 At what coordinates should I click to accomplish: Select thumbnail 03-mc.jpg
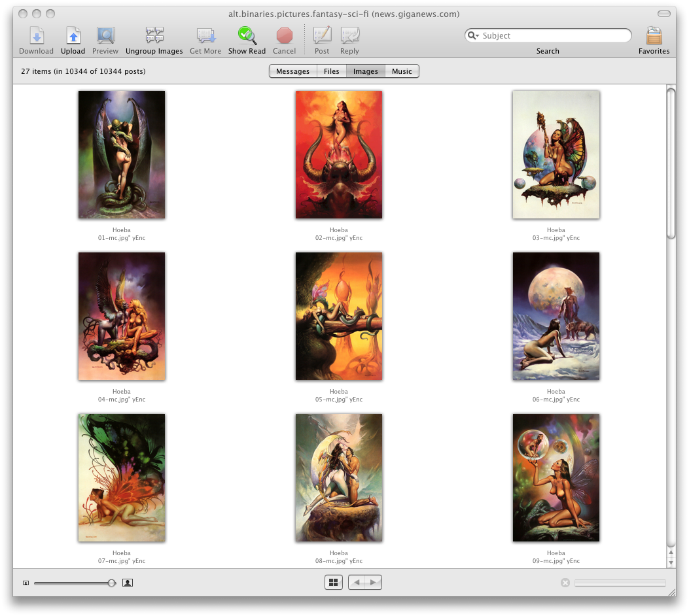[x=556, y=154]
